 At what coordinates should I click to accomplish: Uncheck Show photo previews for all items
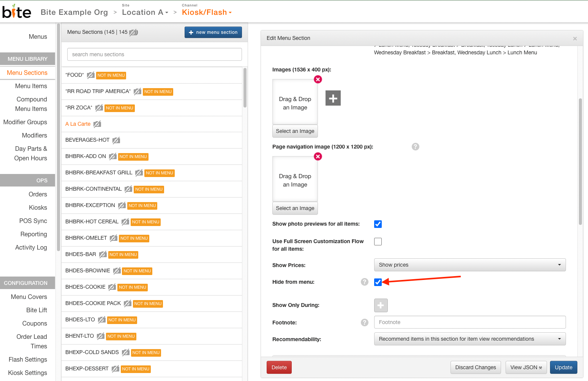click(x=378, y=224)
